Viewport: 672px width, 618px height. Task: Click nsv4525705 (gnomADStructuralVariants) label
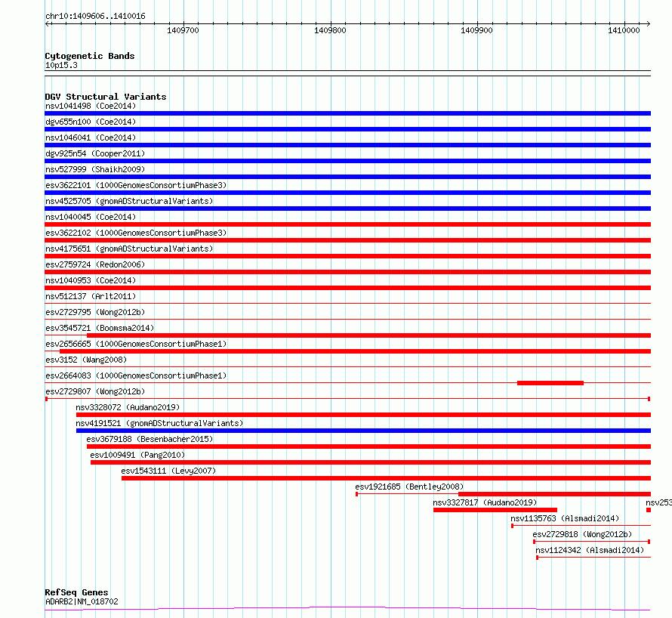point(129,201)
